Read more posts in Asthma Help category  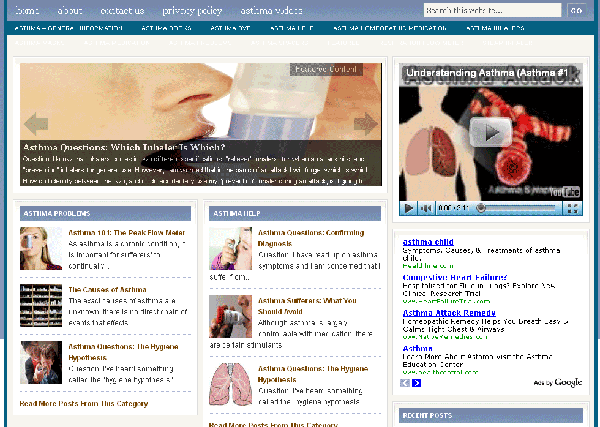(273, 424)
